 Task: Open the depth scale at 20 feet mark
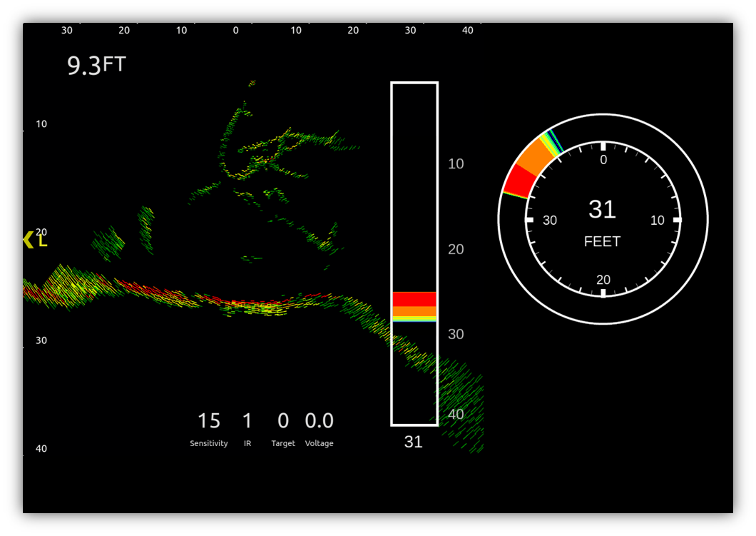click(x=41, y=231)
